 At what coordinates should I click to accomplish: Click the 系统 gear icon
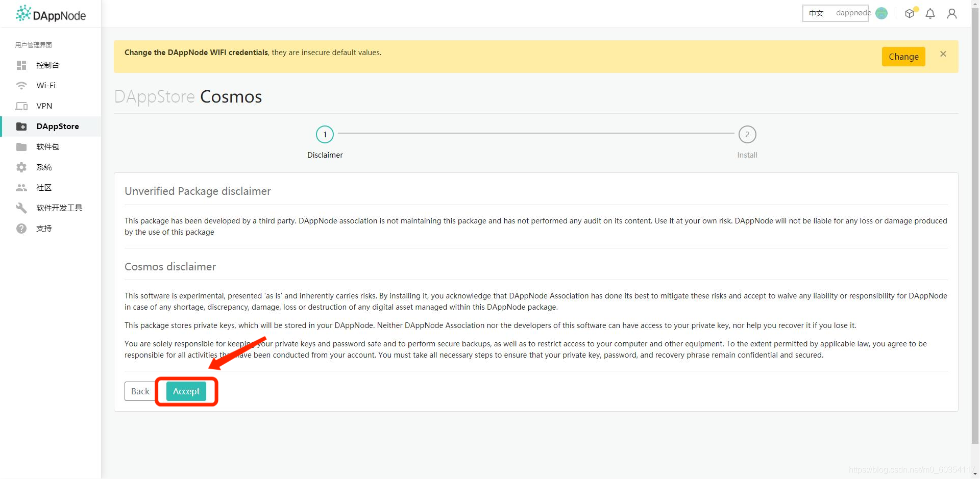[x=21, y=167]
